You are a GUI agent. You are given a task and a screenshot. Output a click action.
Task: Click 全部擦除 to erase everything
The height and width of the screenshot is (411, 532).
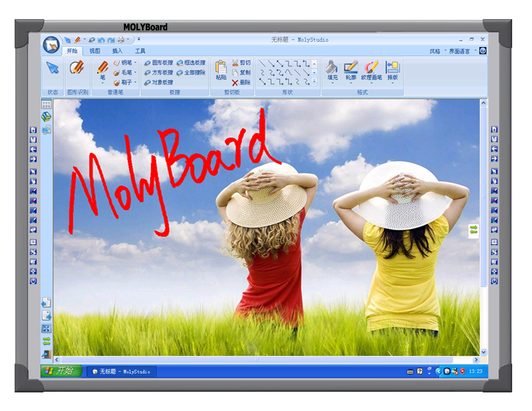click(x=191, y=72)
